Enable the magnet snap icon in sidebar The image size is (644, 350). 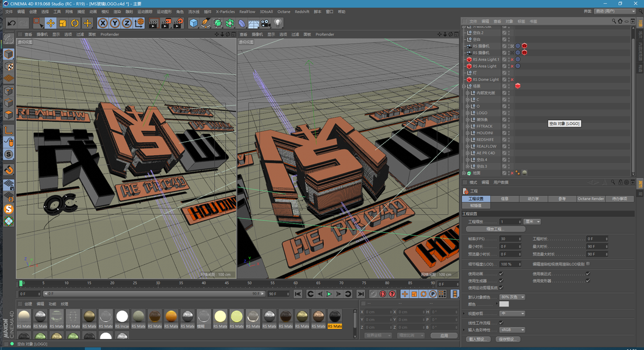9,170
